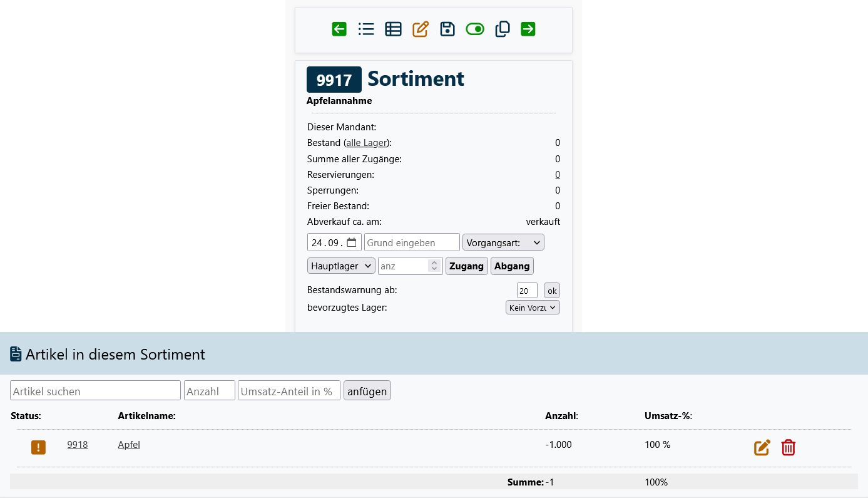Click the copy duplicate icon
The image size is (868, 498).
(503, 29)
